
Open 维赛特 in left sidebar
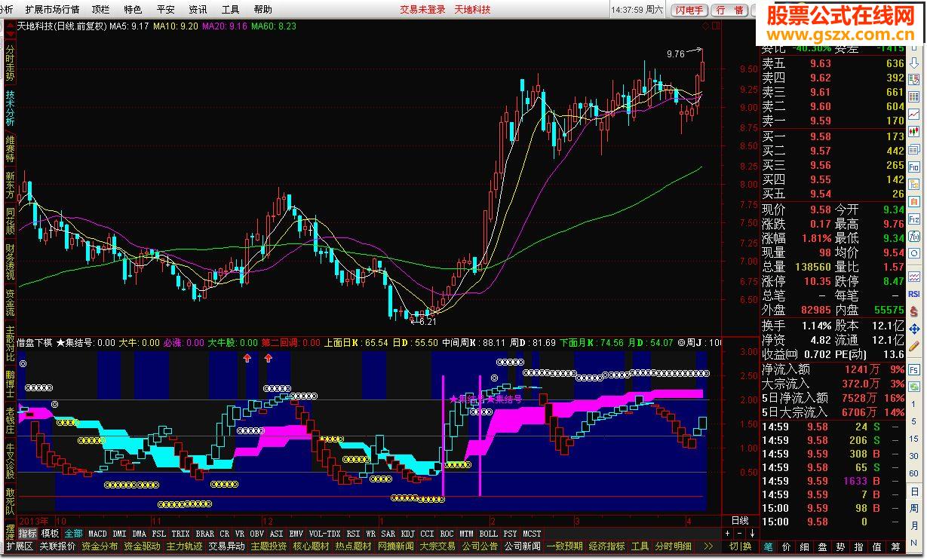(x=10, y=149)
